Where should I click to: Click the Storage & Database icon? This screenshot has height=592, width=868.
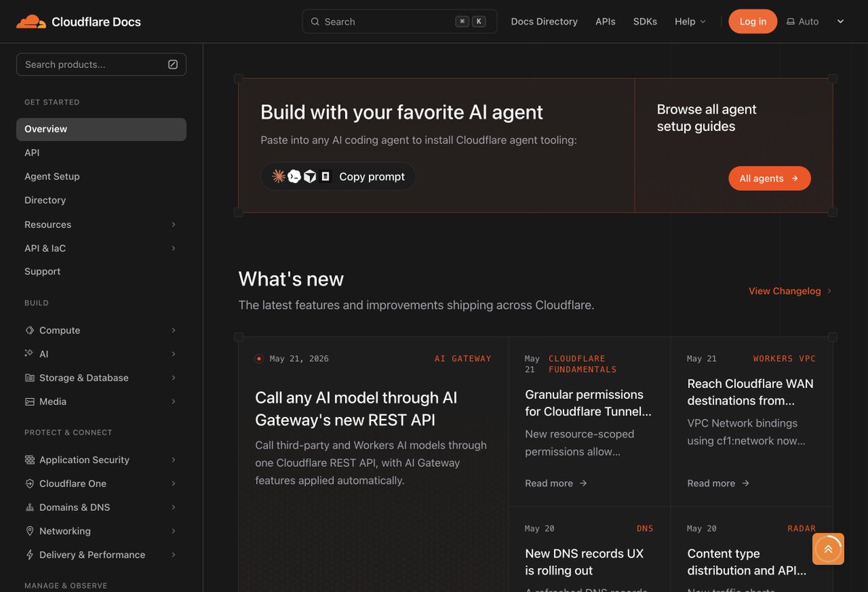[x=30, y=378]
